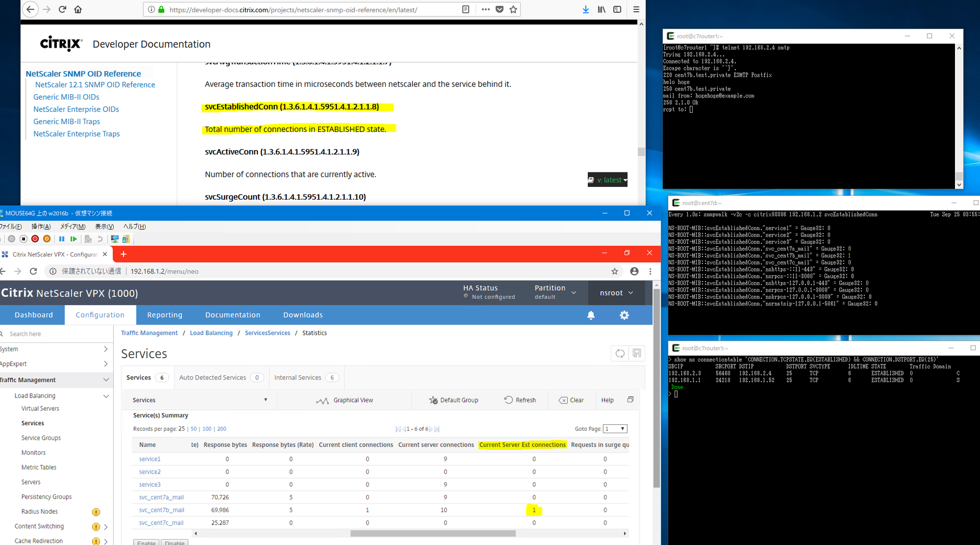
Task: Click the services table horizontal scrollbar
Action: [x=433, y=533]
